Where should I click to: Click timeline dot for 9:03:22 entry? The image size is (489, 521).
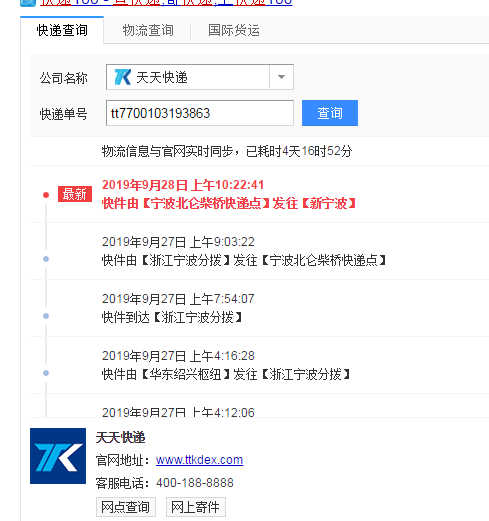pos(46,259)
